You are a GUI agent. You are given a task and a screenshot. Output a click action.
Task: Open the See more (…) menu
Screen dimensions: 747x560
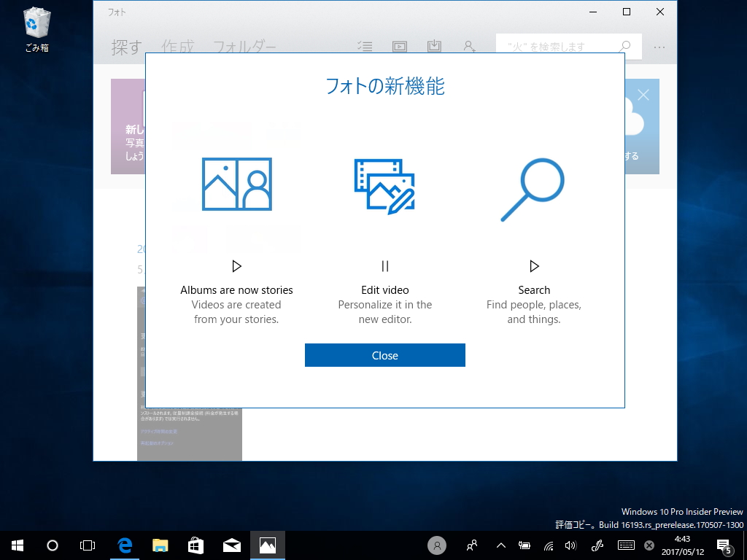point(659,46)
